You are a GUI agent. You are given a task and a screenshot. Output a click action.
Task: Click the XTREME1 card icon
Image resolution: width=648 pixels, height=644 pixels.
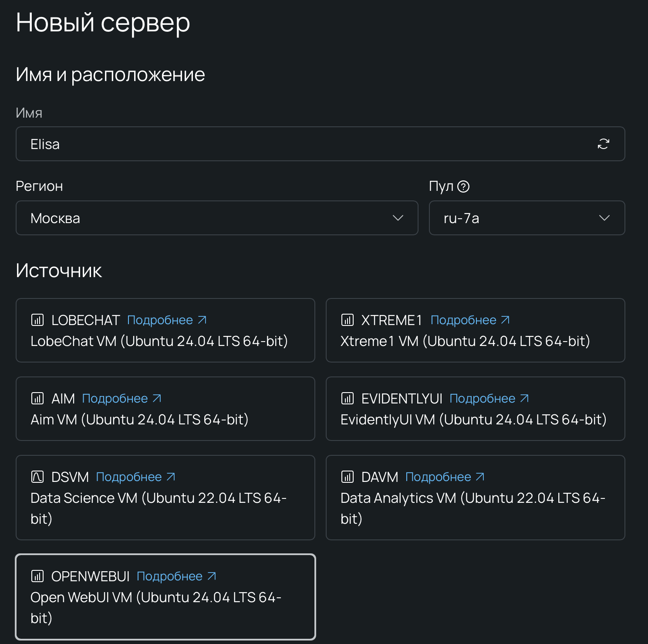pyautogui.click(x=348, y=320)
